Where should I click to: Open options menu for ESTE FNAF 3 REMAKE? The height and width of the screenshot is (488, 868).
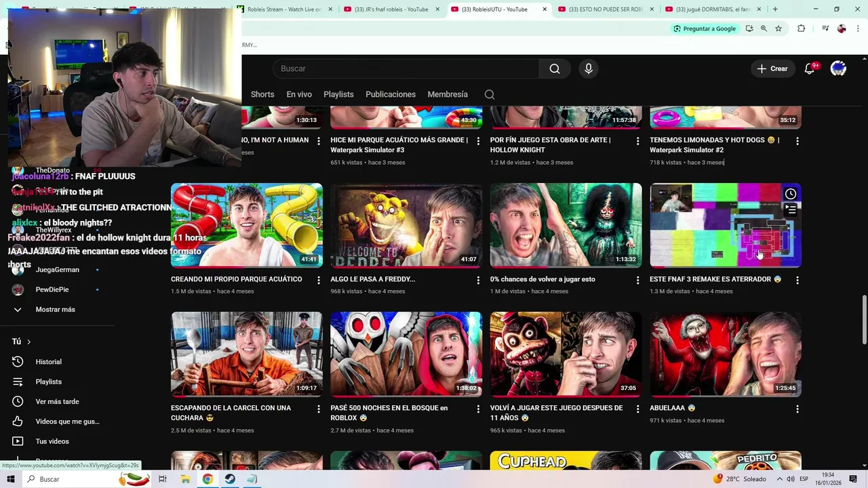(x=797, y=280)
